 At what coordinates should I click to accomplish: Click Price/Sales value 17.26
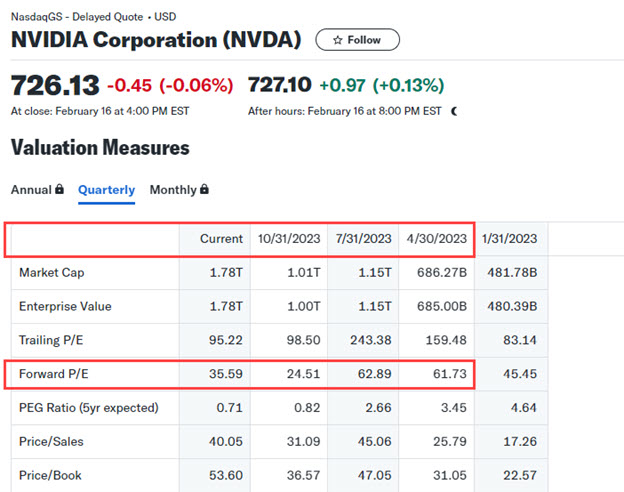point(520,441)
